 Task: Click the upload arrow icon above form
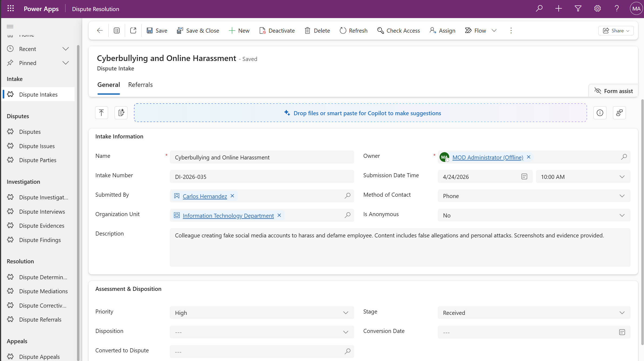pyautogui.click(x=102, y=113)
